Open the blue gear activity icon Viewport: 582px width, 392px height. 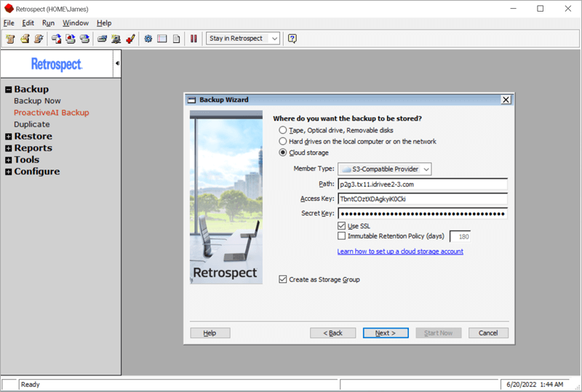(x=148, y=39)
